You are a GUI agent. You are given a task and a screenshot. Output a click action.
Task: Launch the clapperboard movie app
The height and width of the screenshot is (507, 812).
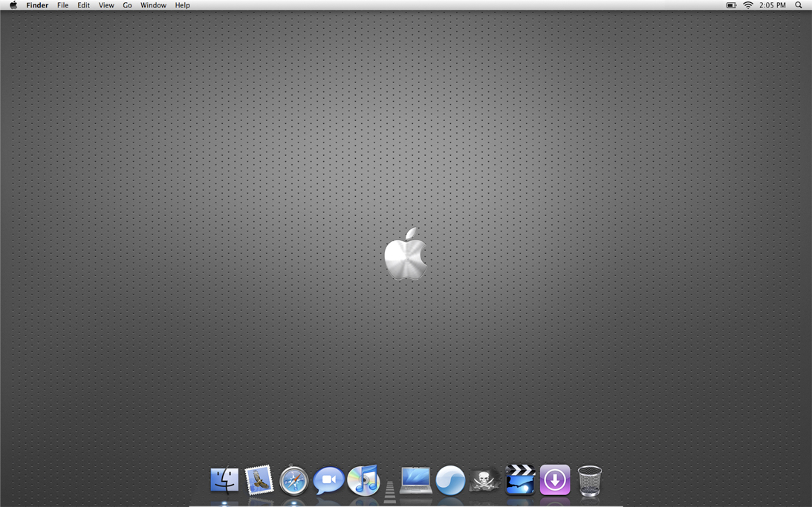520,480
